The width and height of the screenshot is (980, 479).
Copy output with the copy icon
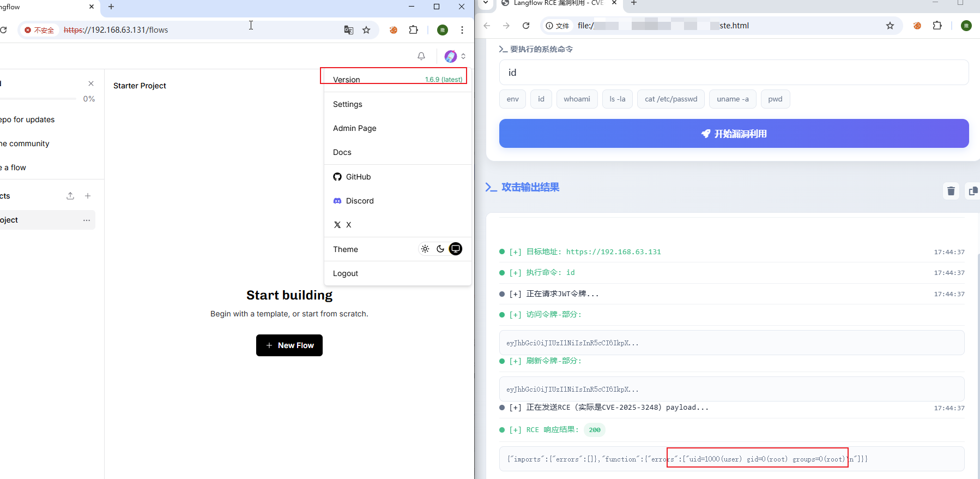[x=973, y=191]
